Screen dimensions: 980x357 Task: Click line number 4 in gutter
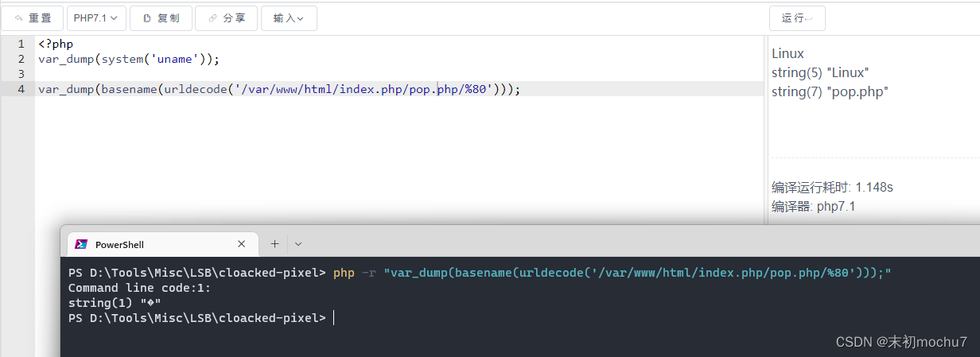click(21, 89)
